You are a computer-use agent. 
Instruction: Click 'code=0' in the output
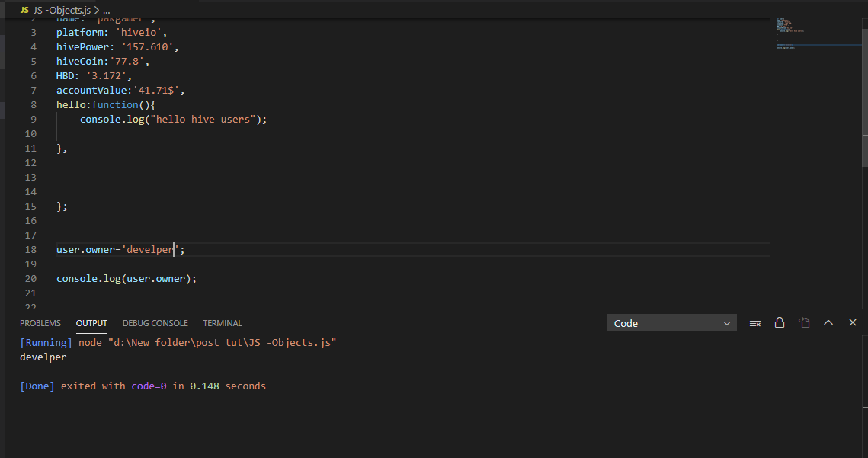tap(149, 386)
